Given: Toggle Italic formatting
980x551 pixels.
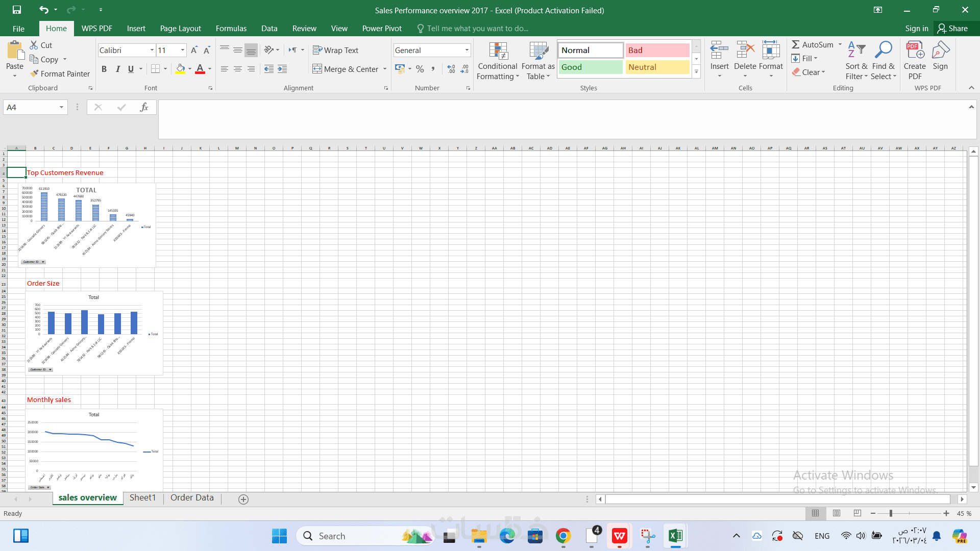Looking at the screenshot, I should [117, 69].
